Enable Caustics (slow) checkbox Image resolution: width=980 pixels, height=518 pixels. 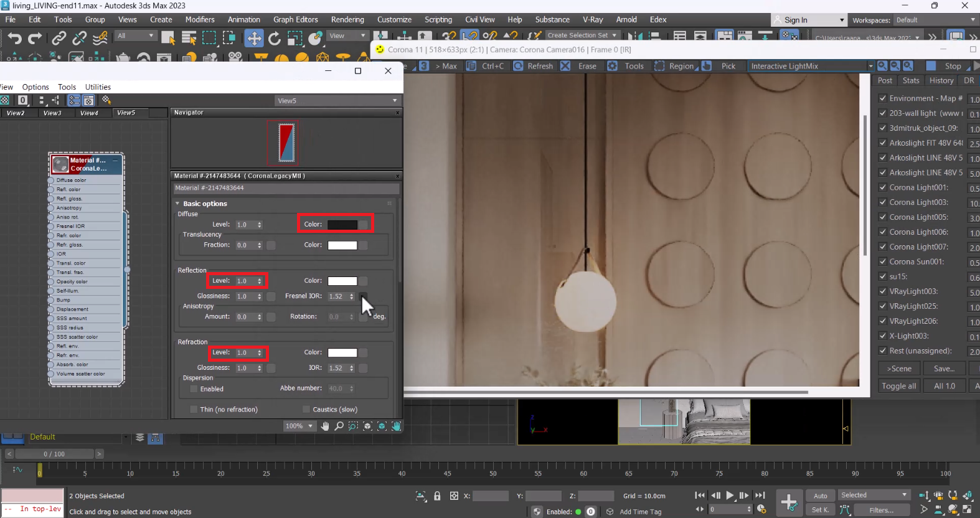(x=306, y=410)
